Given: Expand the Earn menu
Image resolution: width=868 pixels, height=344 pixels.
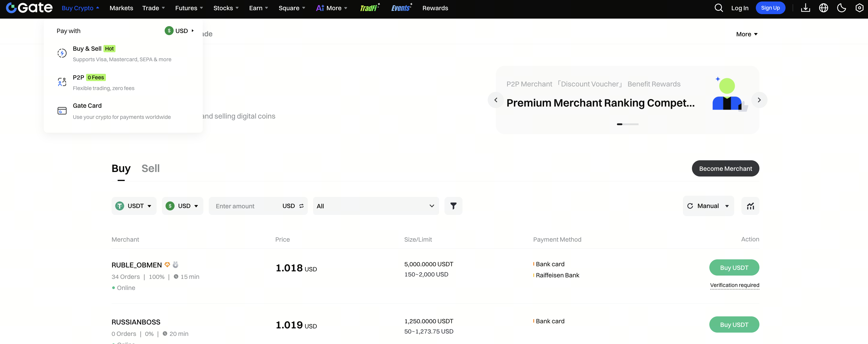Looking at the screenshot, I should coord(259,8).
